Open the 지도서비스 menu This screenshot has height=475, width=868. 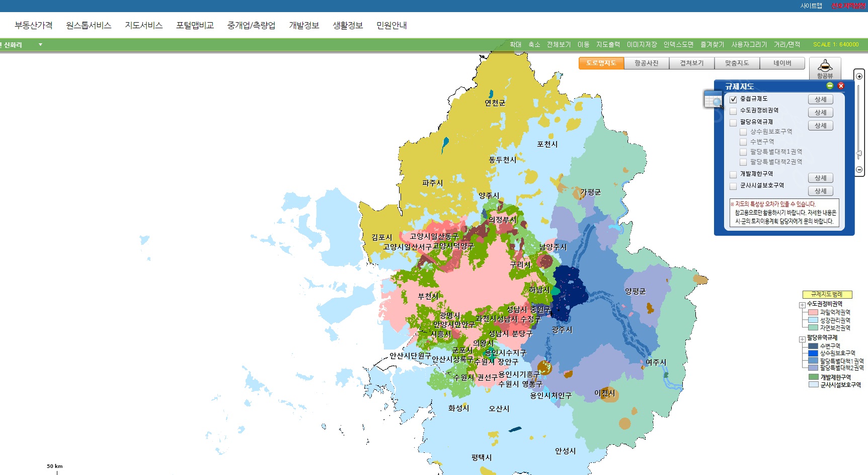pyautogui.click(x=144, y=25)
